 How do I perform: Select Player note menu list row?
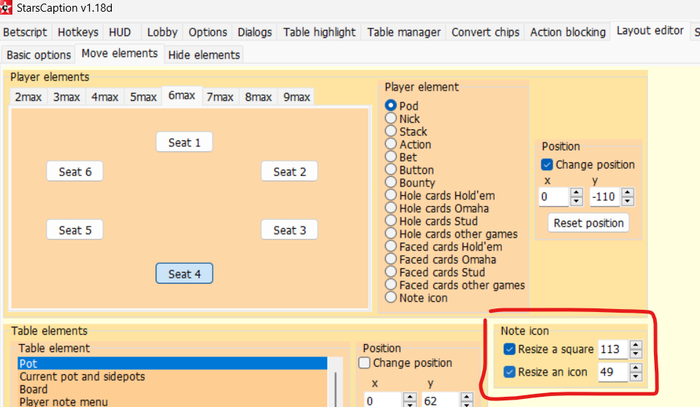pos(172,402)
